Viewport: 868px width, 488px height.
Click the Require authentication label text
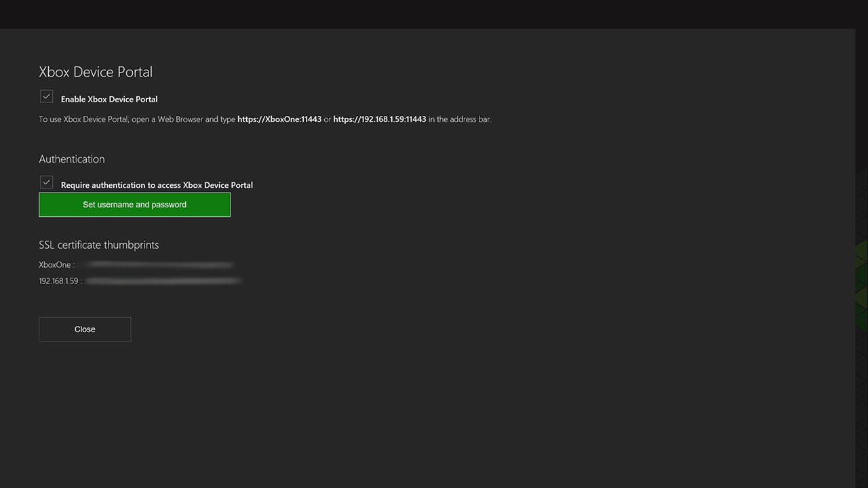click(x=157, y=184)
